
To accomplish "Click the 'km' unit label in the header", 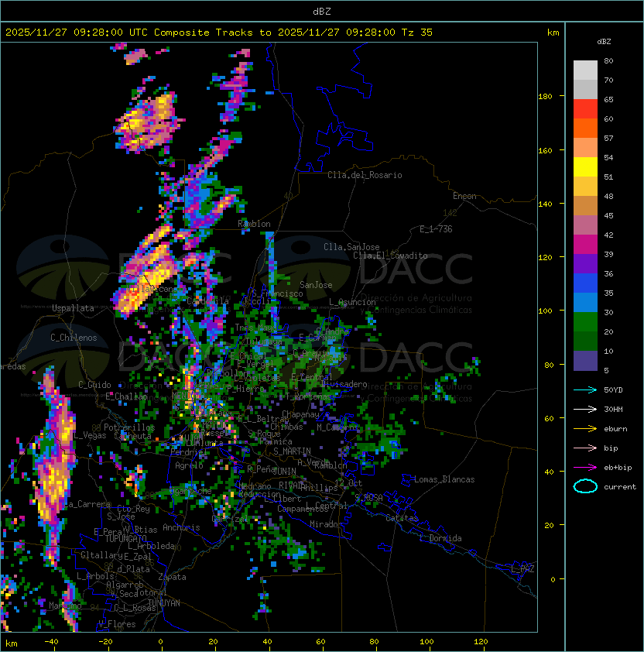I will click(553, 33).
